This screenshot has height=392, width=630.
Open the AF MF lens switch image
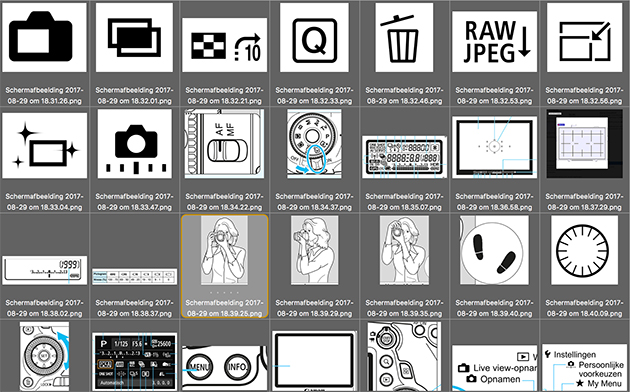point(224,144)
